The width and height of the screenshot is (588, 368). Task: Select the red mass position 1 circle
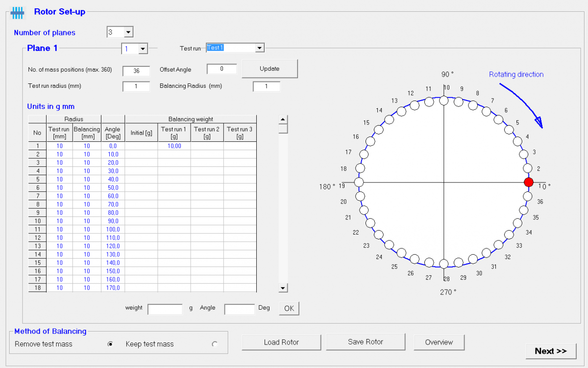[x=528, y=183]
